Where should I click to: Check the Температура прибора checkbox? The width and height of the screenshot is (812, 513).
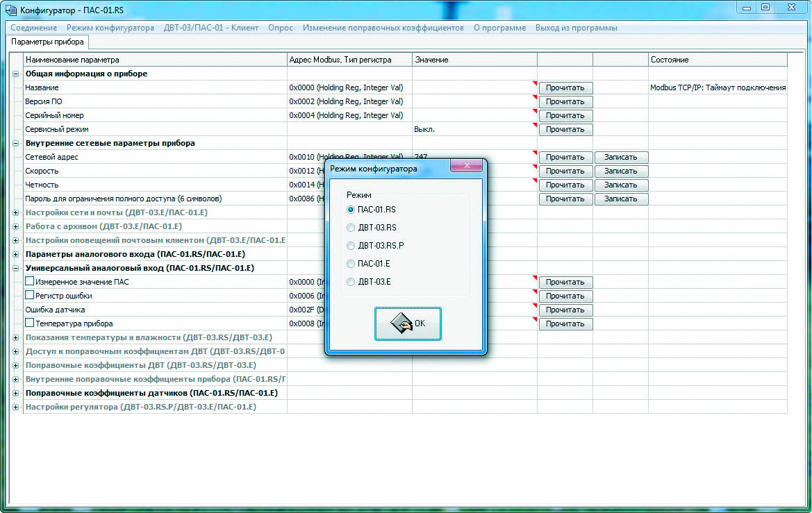[x=30, y=323]
